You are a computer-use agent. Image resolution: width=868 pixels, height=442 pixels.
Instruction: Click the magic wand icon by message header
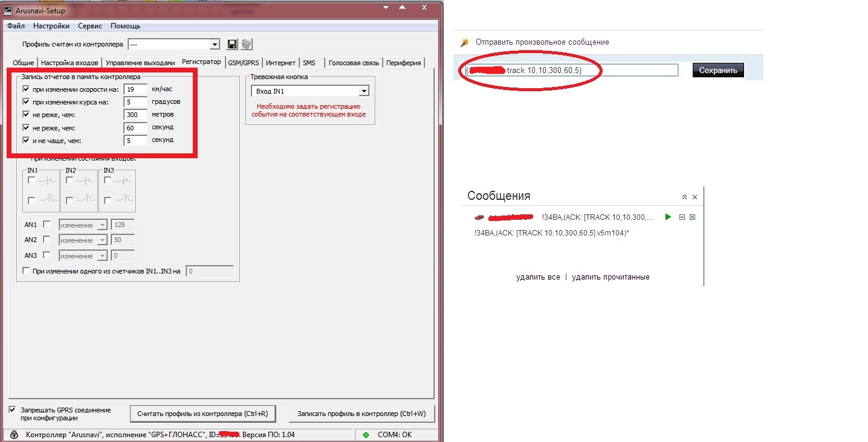(x=464, y=42)
